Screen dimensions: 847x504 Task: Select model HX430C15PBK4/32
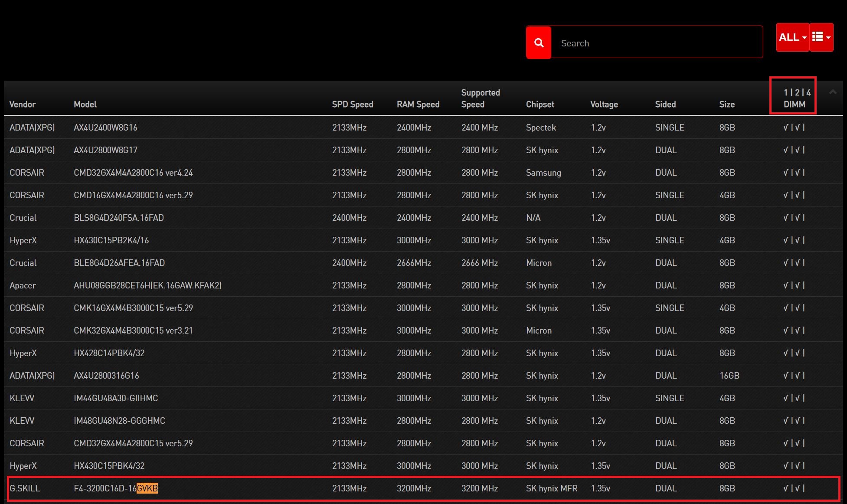(x=109, y=466)
